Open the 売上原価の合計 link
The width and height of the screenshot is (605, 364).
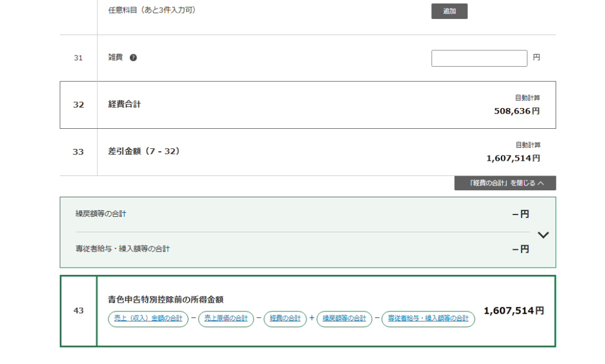click(x=226, y=318)
